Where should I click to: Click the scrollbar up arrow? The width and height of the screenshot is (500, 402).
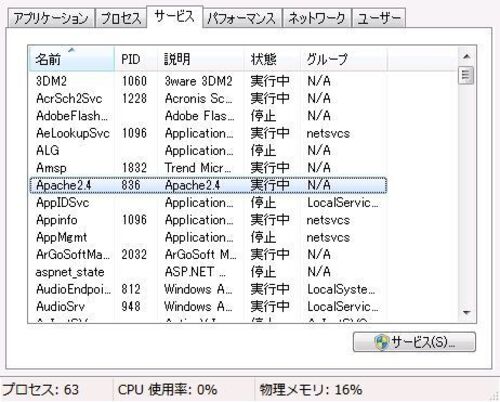(466, 57)
